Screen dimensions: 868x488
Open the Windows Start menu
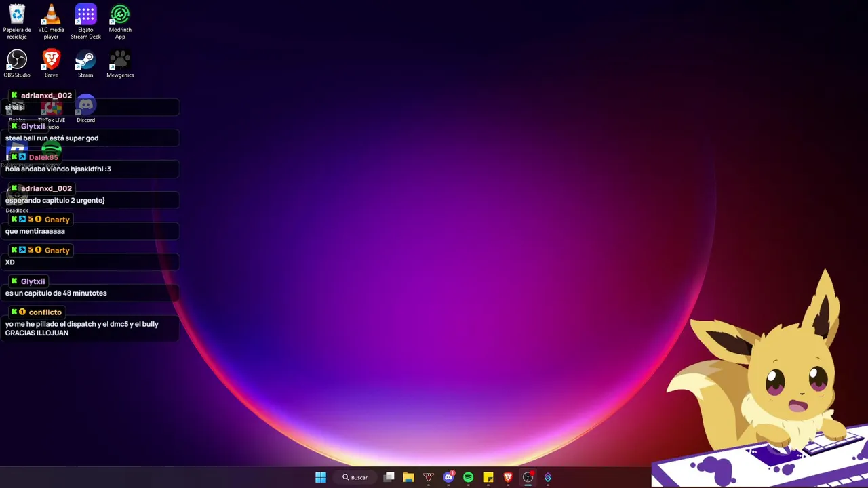click(321, 477)
